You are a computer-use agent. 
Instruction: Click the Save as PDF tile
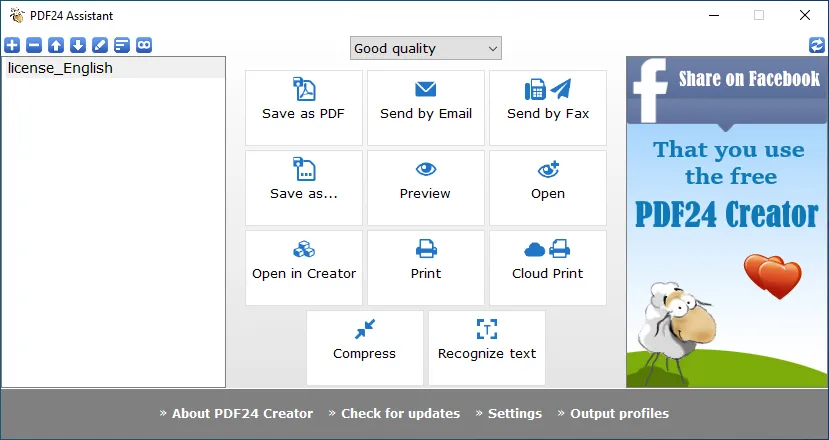pos(303,108)
